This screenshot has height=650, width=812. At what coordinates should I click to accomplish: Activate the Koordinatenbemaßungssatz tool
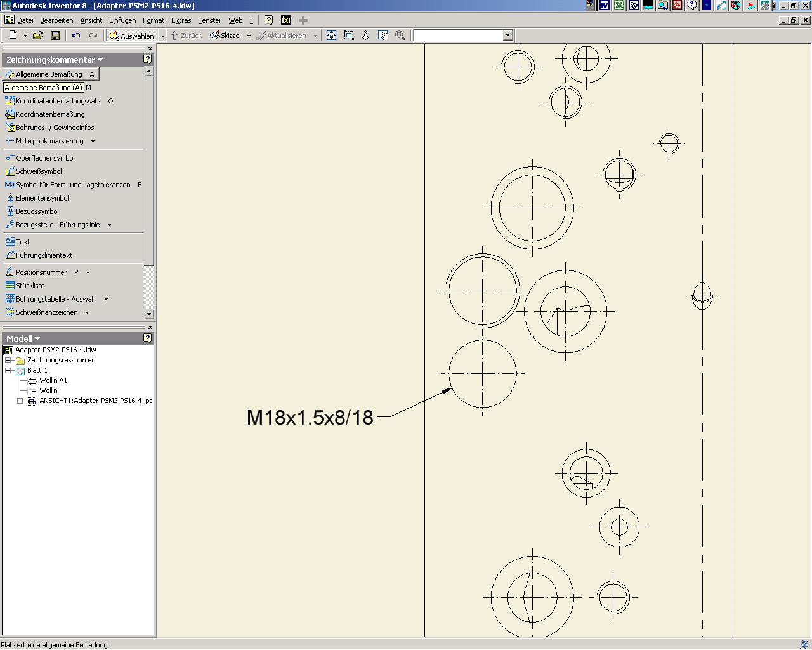click(57, 101)
